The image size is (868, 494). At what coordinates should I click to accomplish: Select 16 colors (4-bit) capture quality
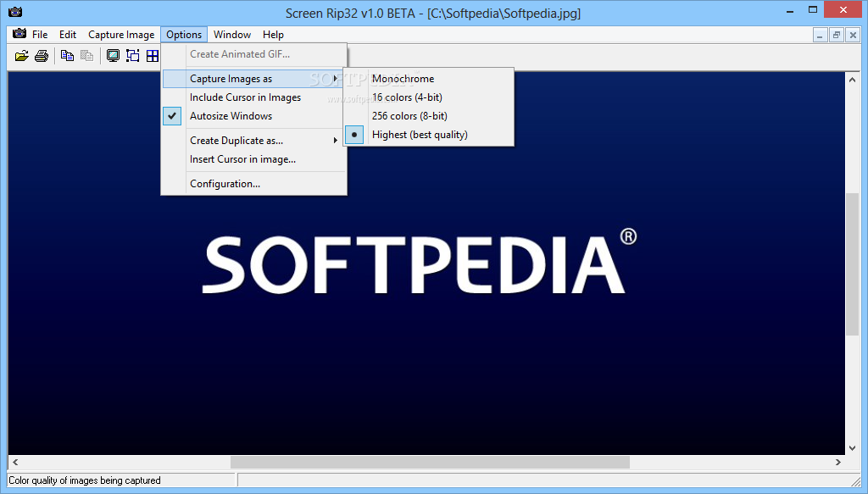tap(428, 97)
